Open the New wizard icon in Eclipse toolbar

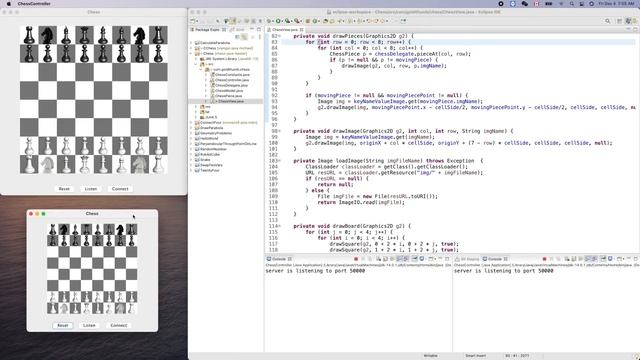tap(193, 21)
